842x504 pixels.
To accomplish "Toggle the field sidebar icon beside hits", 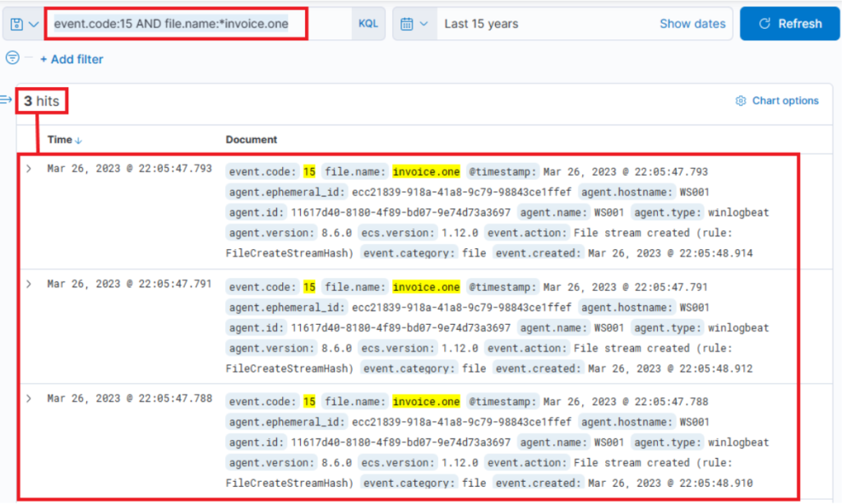I will point(7,99).
